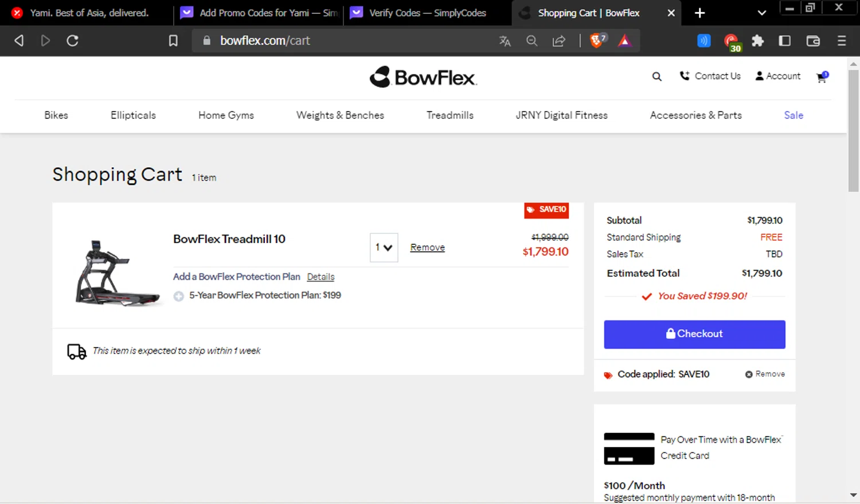Remove the applied SAVE10 code
The height and width of the screenshot is (504, 860).
[765, 374]
